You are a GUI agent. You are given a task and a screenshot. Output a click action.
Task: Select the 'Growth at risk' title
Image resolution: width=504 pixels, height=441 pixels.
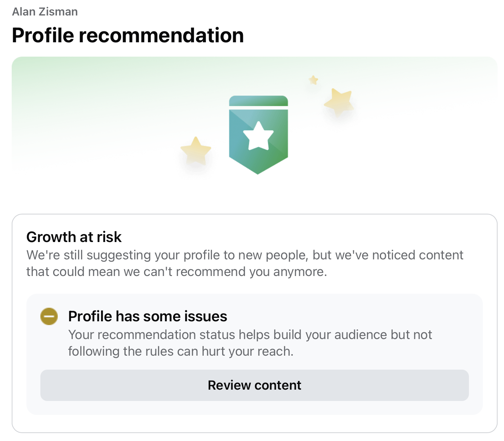(x=74, y=237)
